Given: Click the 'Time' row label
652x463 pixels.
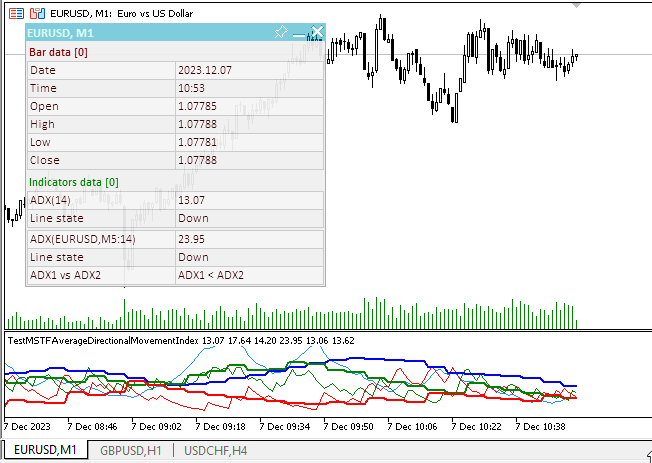Looking at the screenshot, I should click(x=43, y=88).
